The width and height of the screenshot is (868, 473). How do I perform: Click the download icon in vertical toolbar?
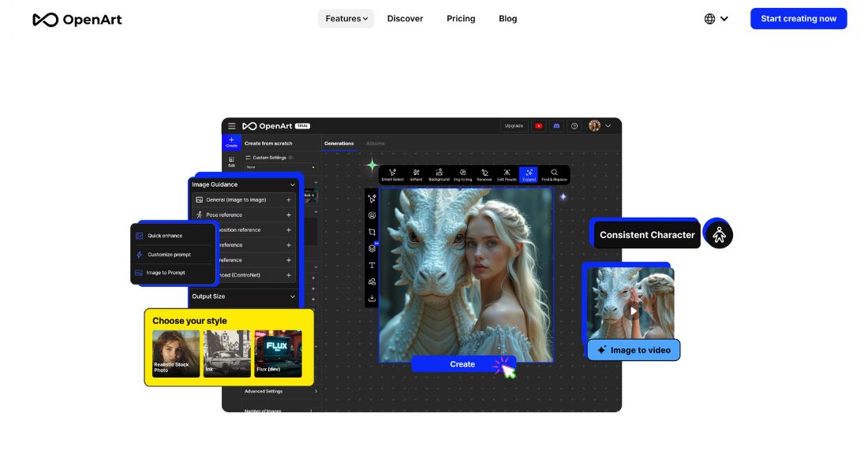pyautogui.click(x=372, y=298)
